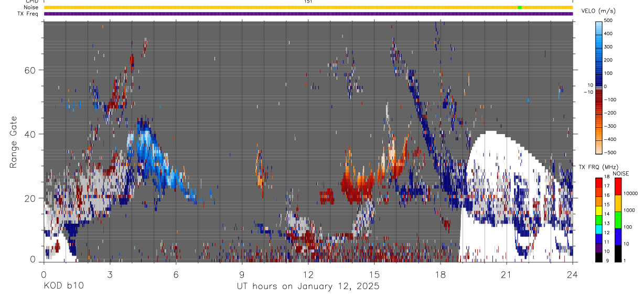The image size is (644, 297).
Task: Click the 'NOISE' legend title
Action: 620,173
